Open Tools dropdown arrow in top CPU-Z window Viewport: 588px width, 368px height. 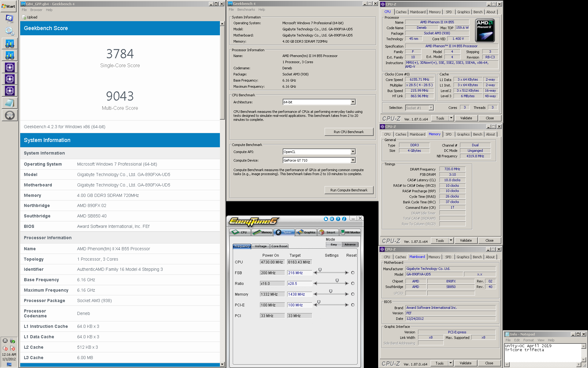451,118
